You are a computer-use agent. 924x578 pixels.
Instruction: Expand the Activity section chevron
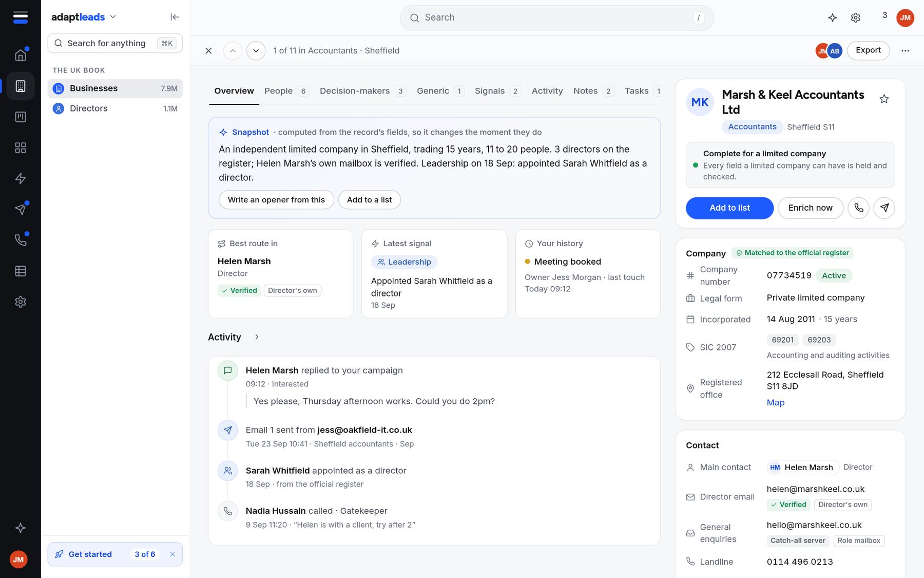tap(257, 337)
